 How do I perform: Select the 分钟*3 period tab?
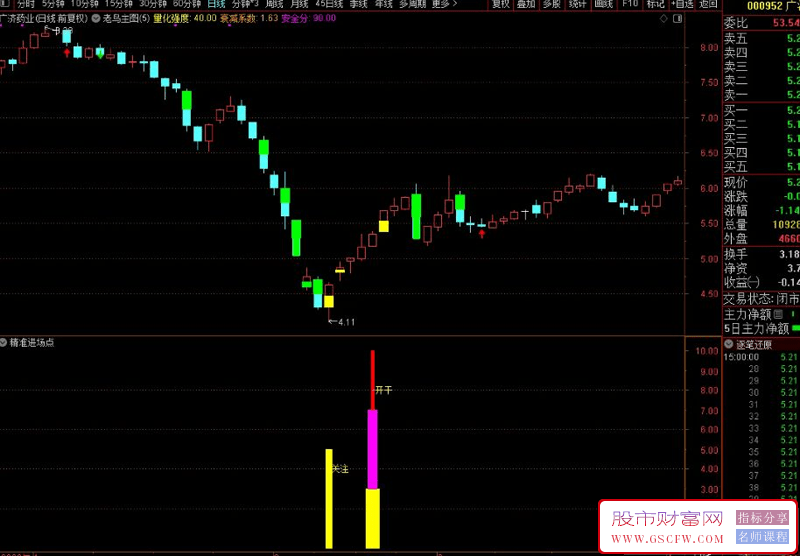point(245,4)
